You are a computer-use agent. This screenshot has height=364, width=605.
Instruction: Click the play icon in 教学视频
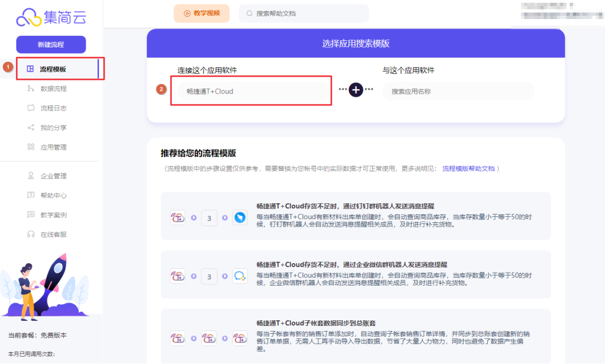pos(187,13)
